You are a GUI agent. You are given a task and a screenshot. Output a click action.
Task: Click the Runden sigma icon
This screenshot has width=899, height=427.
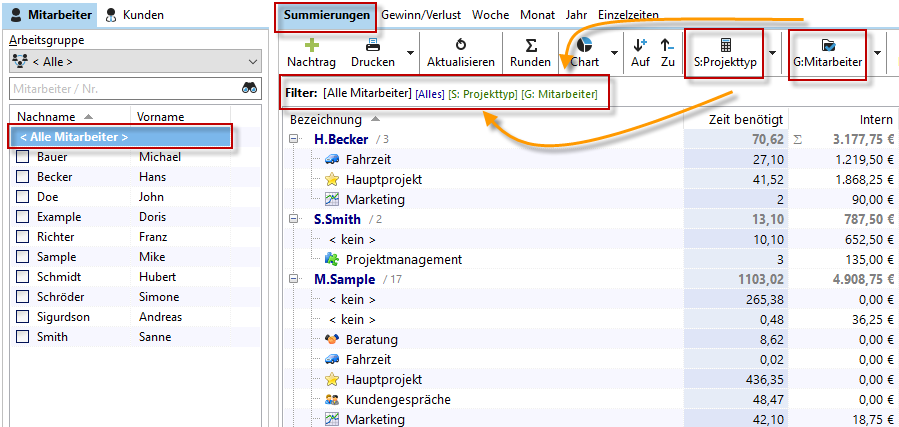tap(530, 46)
